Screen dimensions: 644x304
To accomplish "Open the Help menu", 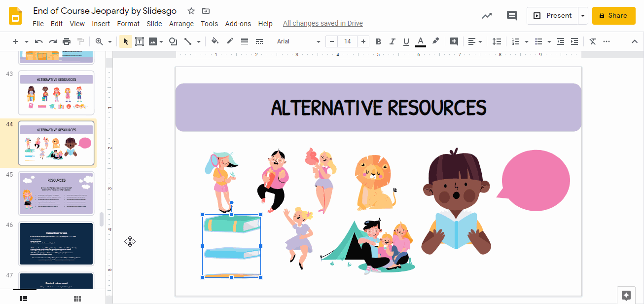I will (265, 24).
